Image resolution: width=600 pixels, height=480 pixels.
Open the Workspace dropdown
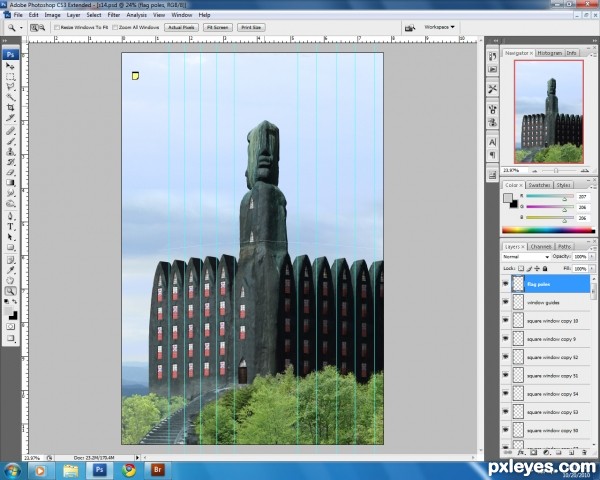(x=439, y=27)
